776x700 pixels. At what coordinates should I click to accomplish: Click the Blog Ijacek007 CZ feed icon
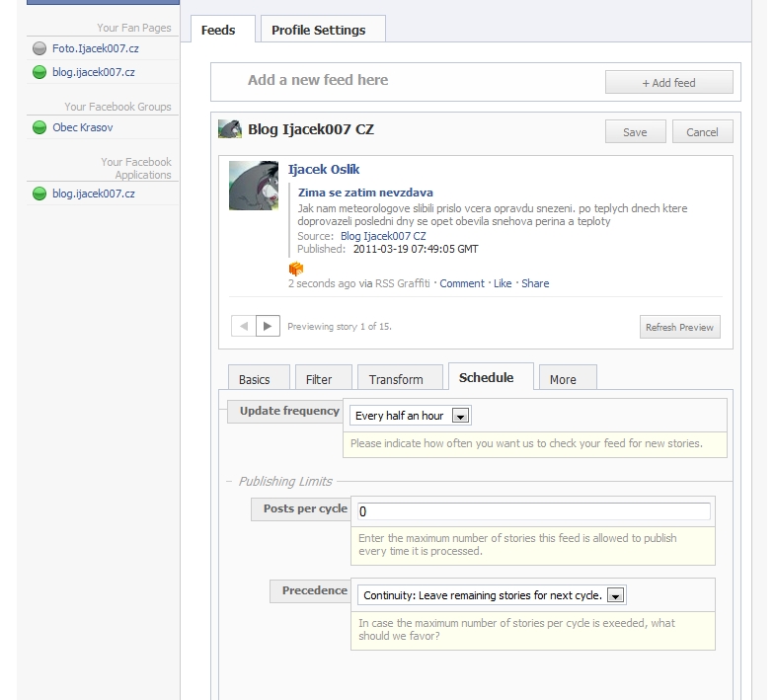(x=230, y=130)
